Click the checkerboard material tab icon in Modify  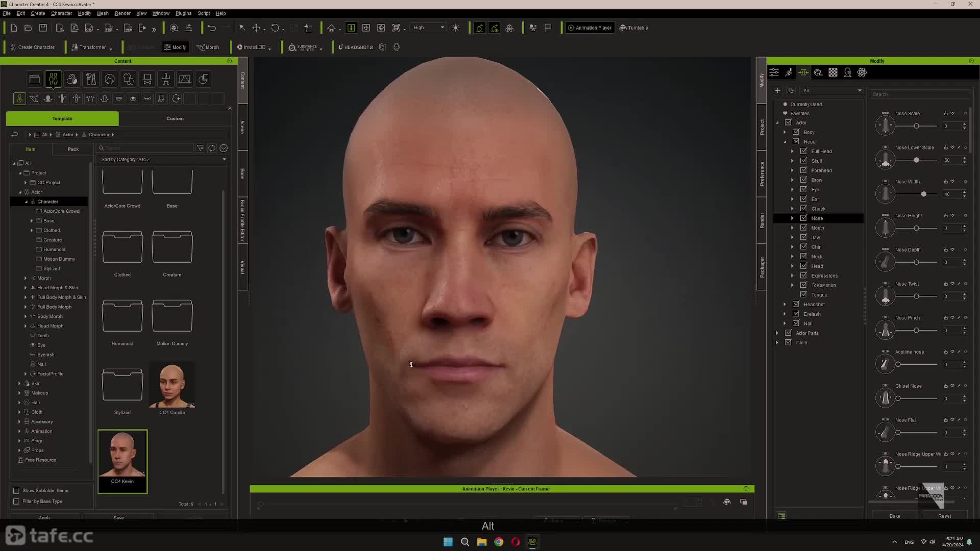(x=833, y=72)
